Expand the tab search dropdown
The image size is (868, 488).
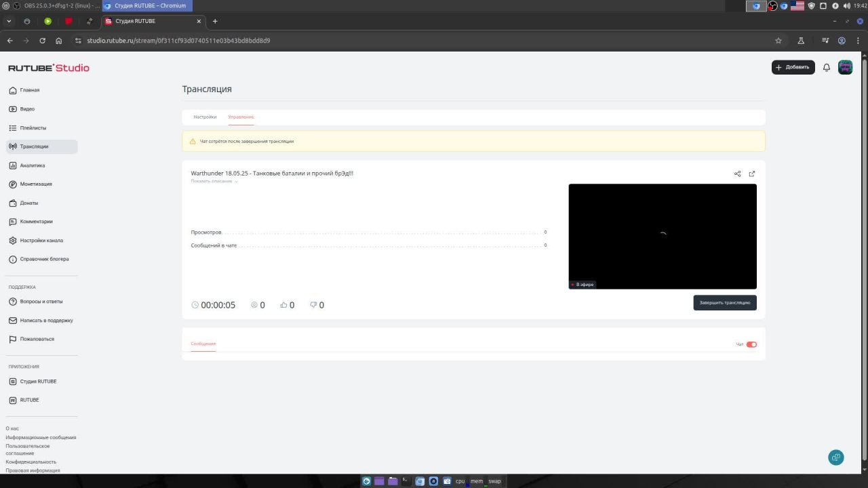click(9, 21)
